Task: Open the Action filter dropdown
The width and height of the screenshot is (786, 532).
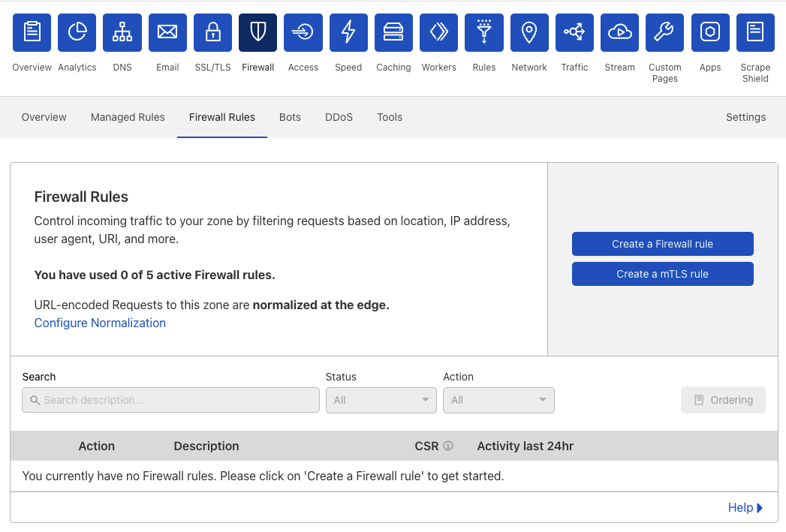Action: [x=498, y=400]
